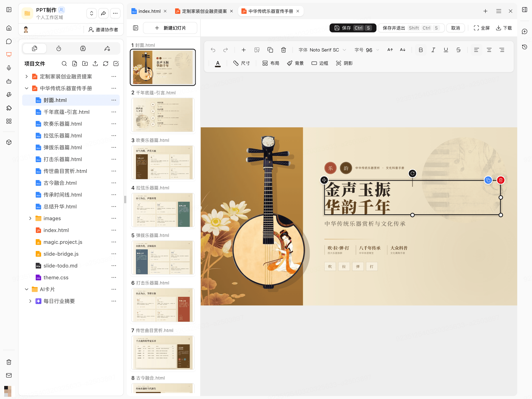Upload file icon in 项目文件
The image size is (532, 399).
tap(95, 64)
